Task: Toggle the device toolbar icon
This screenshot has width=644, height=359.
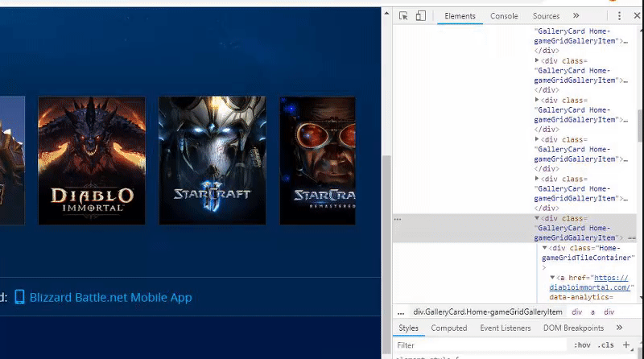Action: [420, 16]
